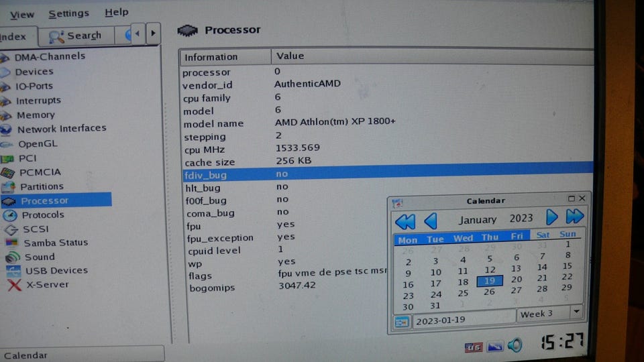This screenshot has width=644, height=362.
Task: Open the Partitions icon
Action: click(9, 187)
